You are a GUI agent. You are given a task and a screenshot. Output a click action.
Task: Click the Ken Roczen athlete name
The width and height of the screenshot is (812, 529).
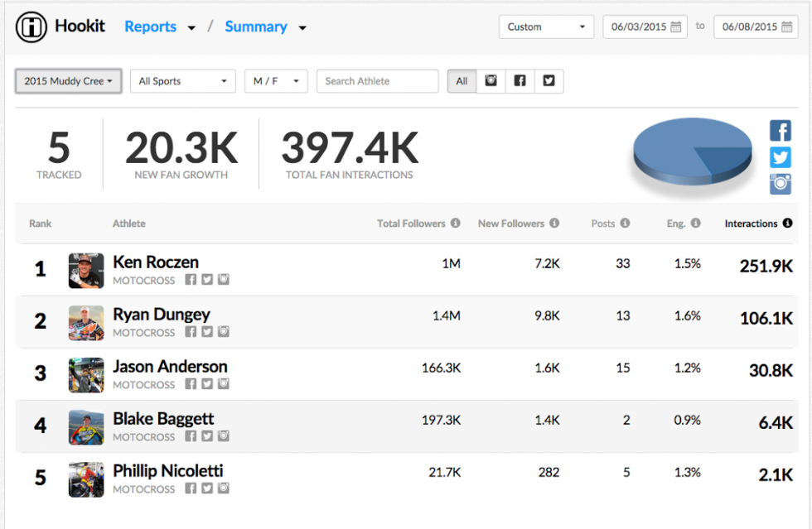tap(156, 262)
